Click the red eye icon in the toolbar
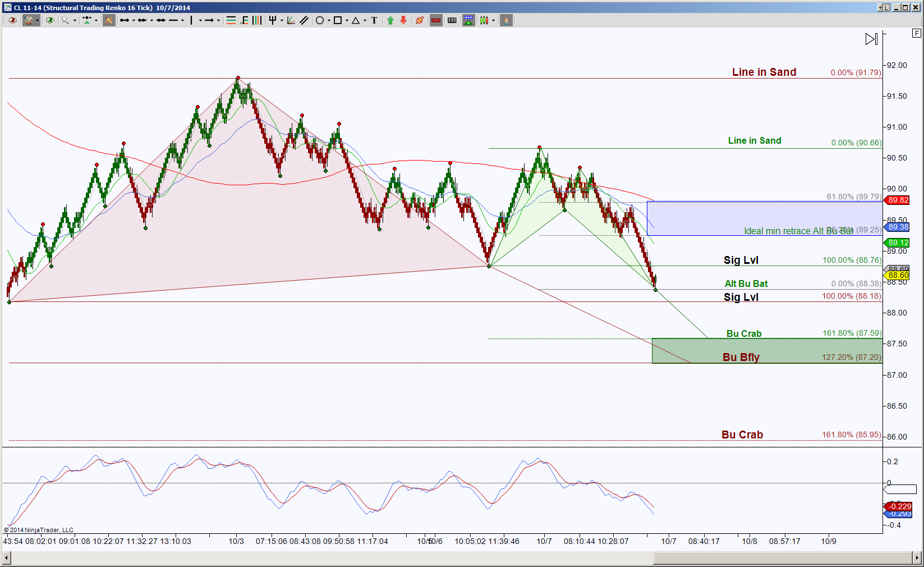924x567 pixels. pos(12,20)
